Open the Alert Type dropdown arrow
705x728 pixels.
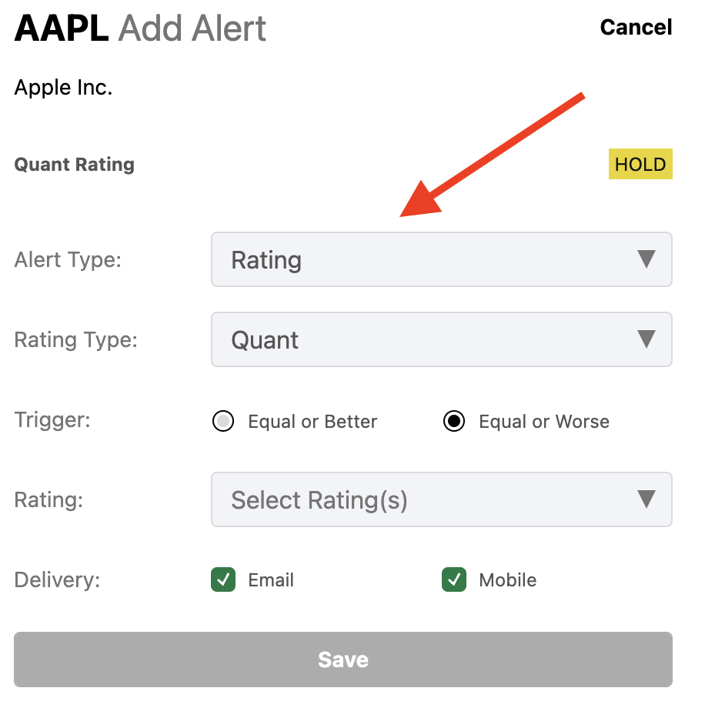pyautogui.click(x=647, y=259)
